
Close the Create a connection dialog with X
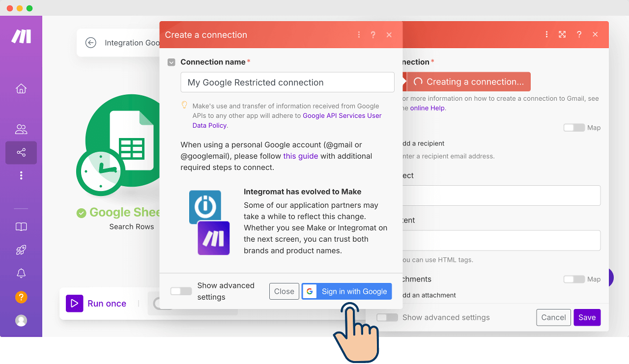[x=389, y=35]
